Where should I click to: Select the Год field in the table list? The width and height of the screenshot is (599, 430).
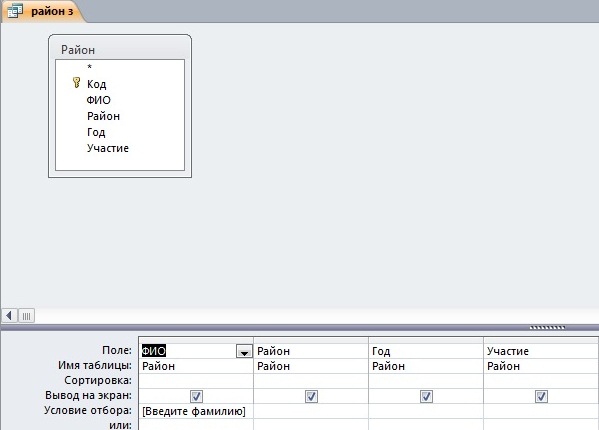[96, 132]
